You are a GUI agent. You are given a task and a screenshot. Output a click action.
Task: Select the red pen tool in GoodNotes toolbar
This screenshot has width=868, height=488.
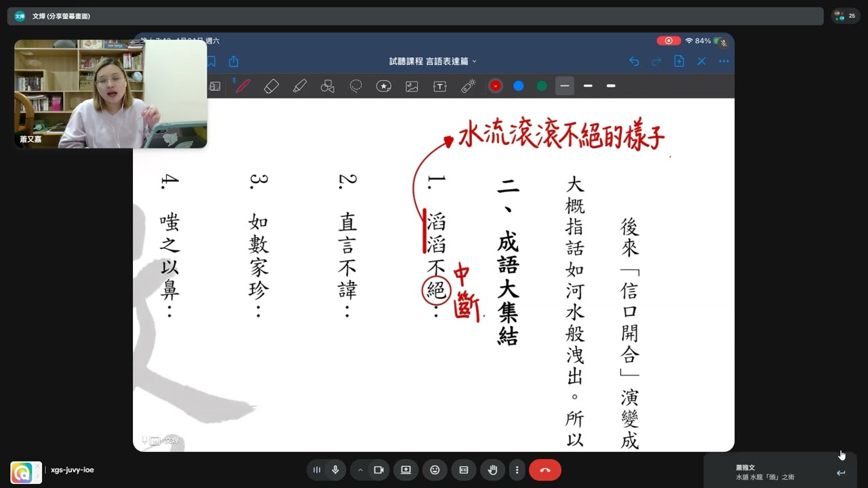click(241, 86)
